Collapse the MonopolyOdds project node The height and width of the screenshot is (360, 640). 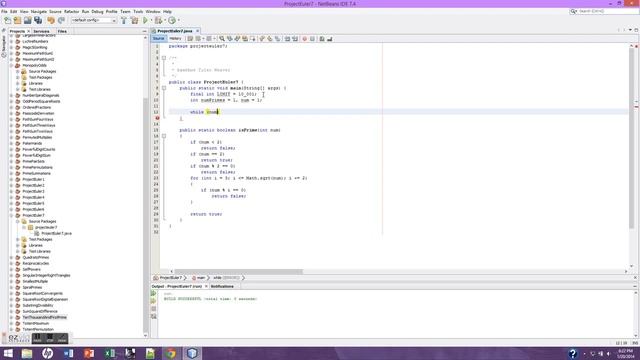tap(11, 65)
